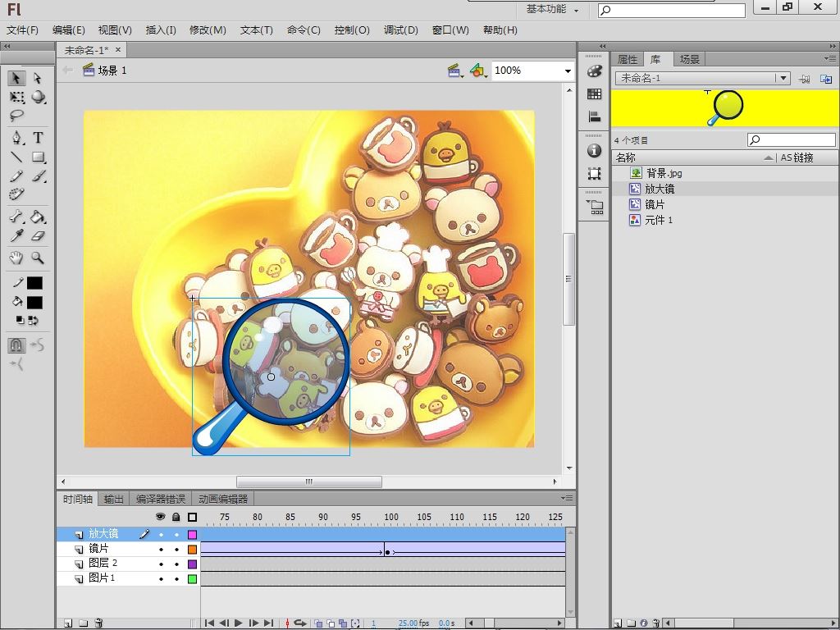Select the 3D Rotation tool
Image resolution: width=840 pixels, height=630 pixels.
38,97
